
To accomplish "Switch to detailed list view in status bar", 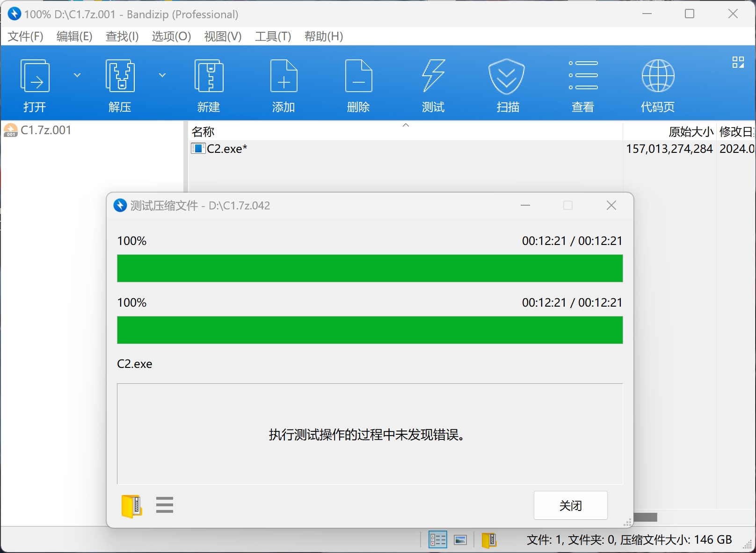I will pos(437,539).
